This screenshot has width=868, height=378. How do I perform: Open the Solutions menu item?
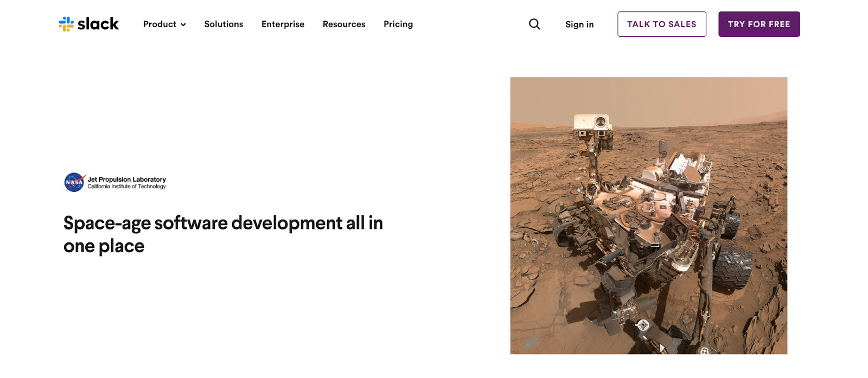[x=224, y=24]
